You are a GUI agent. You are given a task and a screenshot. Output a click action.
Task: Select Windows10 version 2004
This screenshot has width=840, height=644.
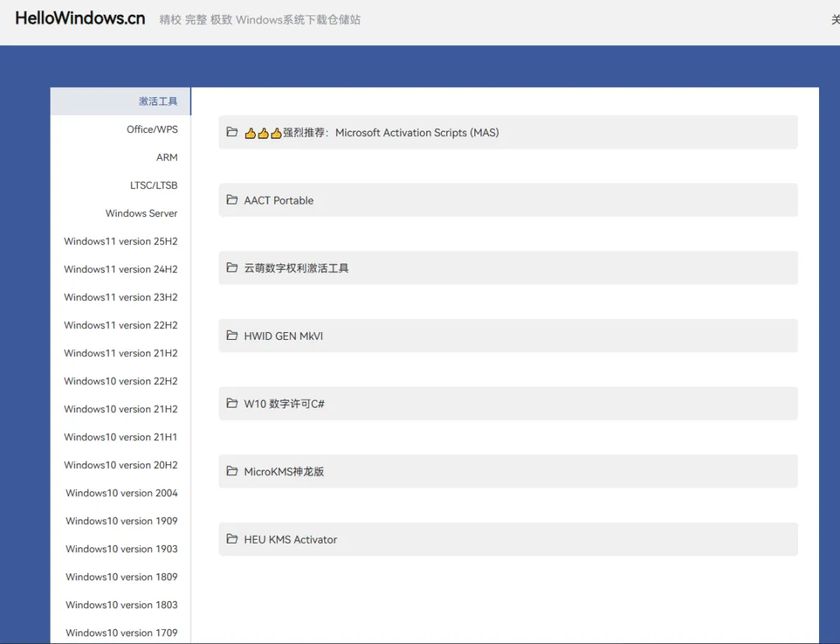click(121, 493)
